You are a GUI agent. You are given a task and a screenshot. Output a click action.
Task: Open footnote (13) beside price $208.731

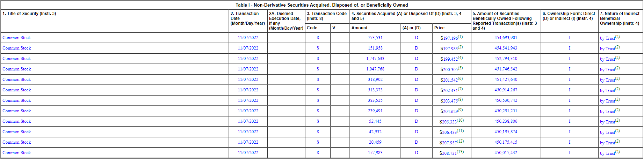(460, 152)
